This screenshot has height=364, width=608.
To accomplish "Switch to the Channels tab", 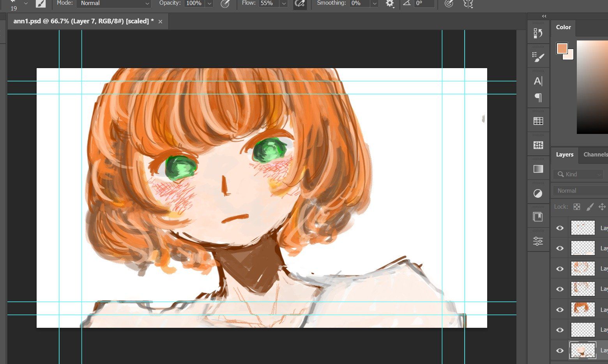I will coord(595,155).
